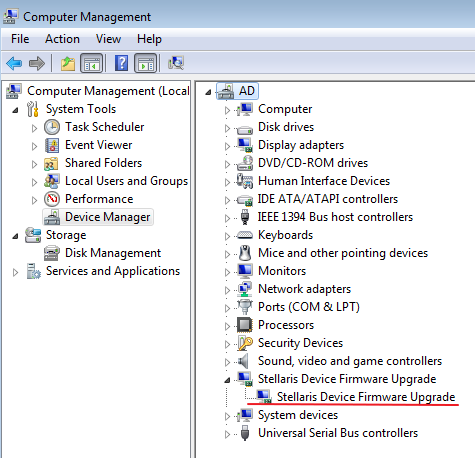Select Universal Serial Bus controllers entry
475x458 pixels.
click(x=338, y=433)
